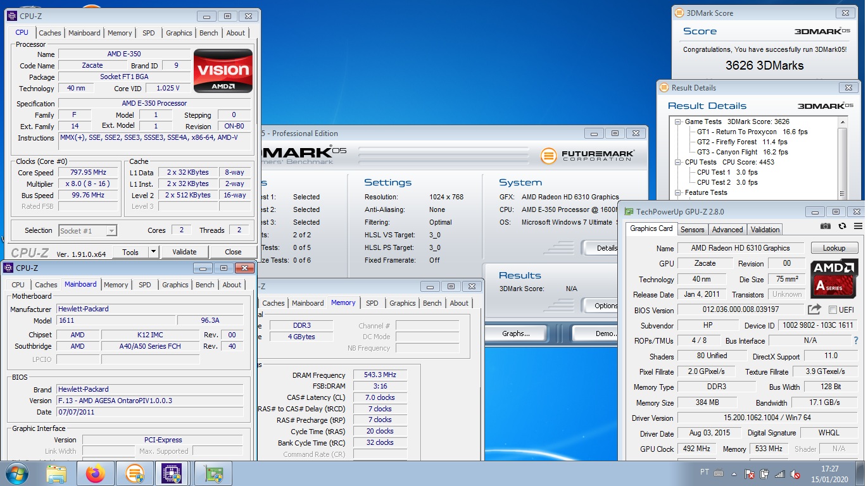Viewport: 868px width, 486px height.
Task: Click the Futuremark Corporation logo
Action: point(587,155)
